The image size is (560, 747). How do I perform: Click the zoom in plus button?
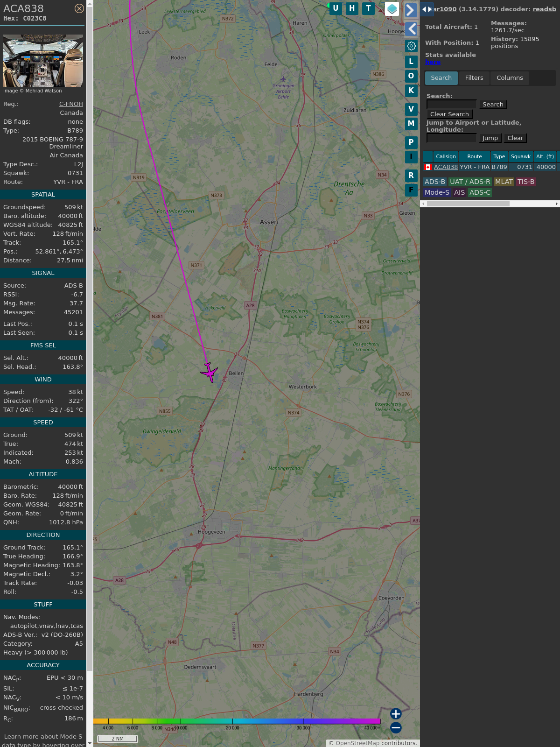tap(396, 713)
